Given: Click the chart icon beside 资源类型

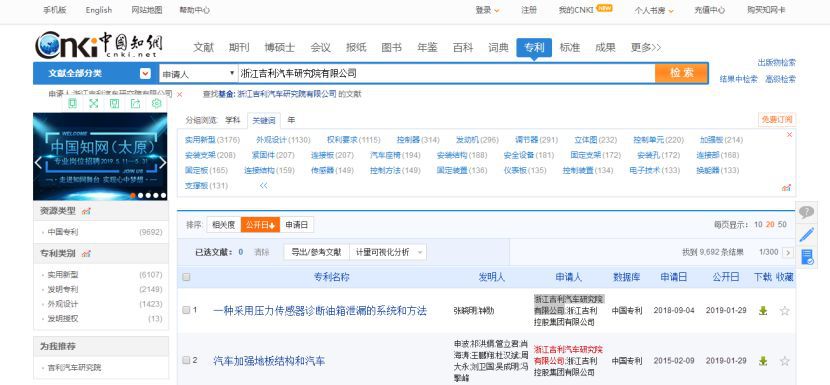Looking at the screenshot, I should tap(86, 211).
